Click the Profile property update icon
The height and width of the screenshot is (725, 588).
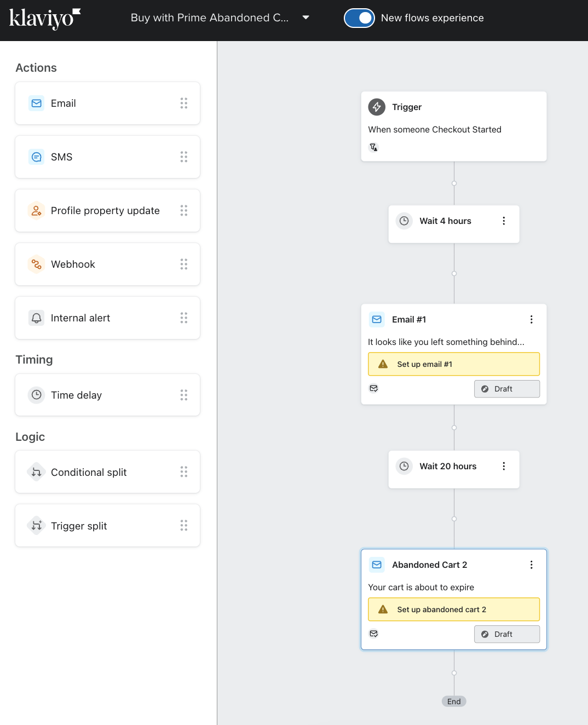click(x=37, y=211)
